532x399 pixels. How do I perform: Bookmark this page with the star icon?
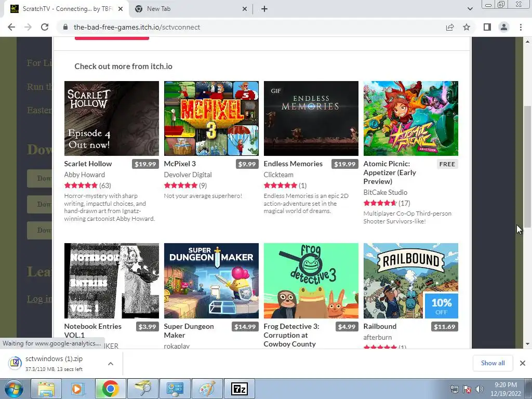pyautogui.click(x=467, y=27)
